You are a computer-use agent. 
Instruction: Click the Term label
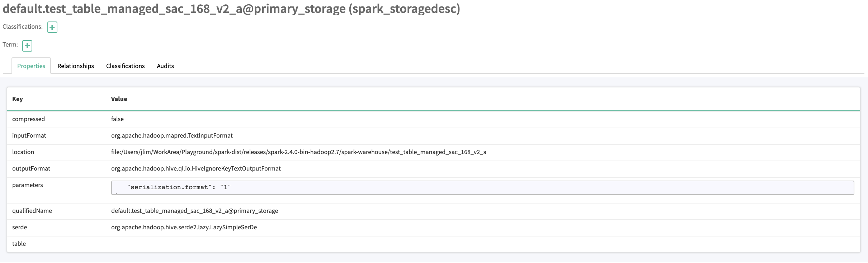pos(9,44)
